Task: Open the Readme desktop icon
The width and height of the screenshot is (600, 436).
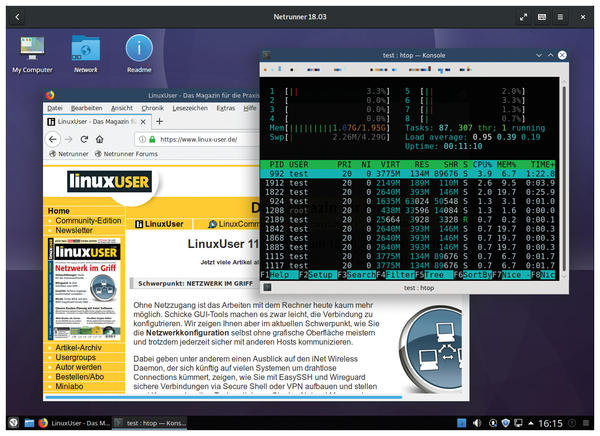Action: (139, 54)
